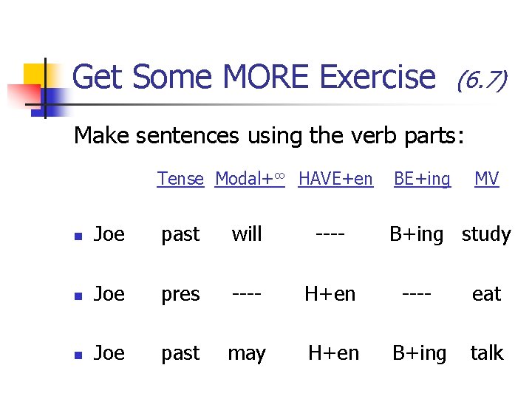Click the title "Get Some MORE Exercise"
The image size is (532, 399).
pos(254,77)
